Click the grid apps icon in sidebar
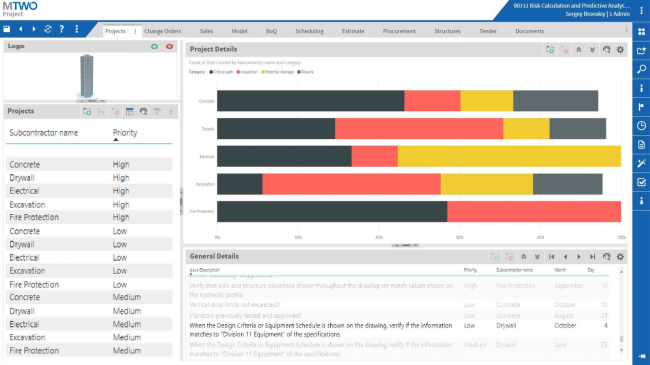Image resolution: width=650 pixels, height=365 pixels. pyautogui.click(x=641, y=32)
